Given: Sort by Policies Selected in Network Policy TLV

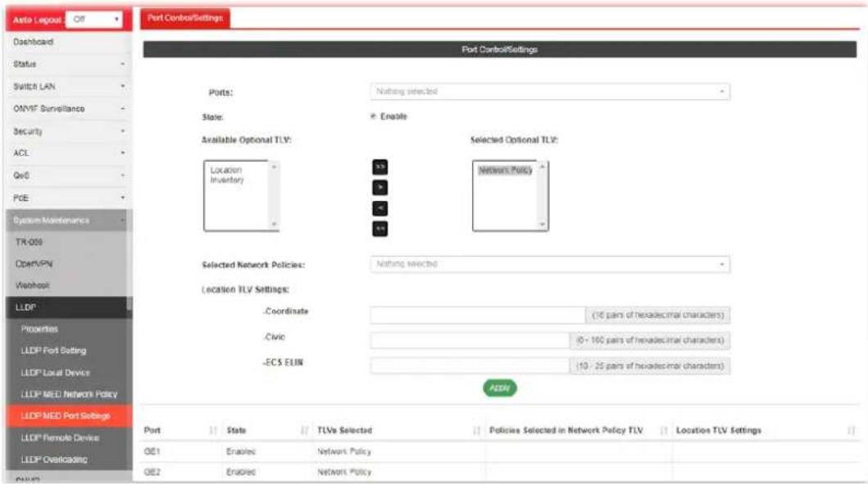Looking at the screenshot, I should pyautogui.click(x=664, y=431).
